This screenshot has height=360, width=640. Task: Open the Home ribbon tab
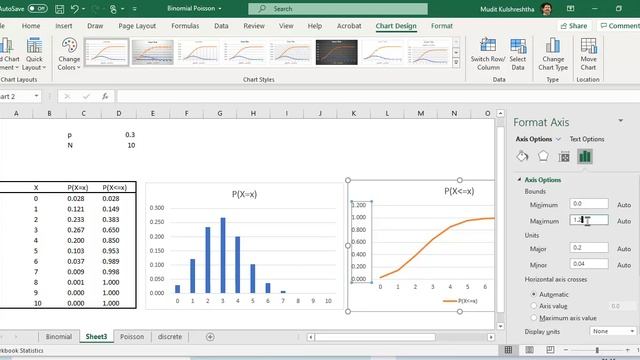[x=31, y=26]
